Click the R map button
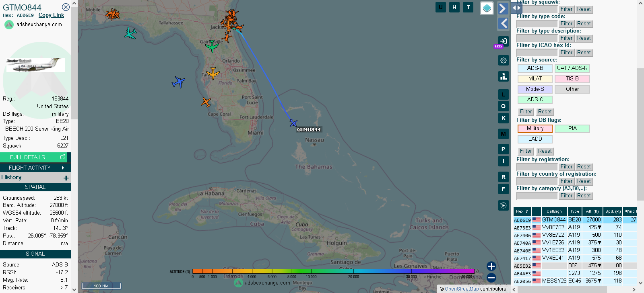The height and width of the screenshot is (293, 644). pyautogui.click(x=504, y=177)
